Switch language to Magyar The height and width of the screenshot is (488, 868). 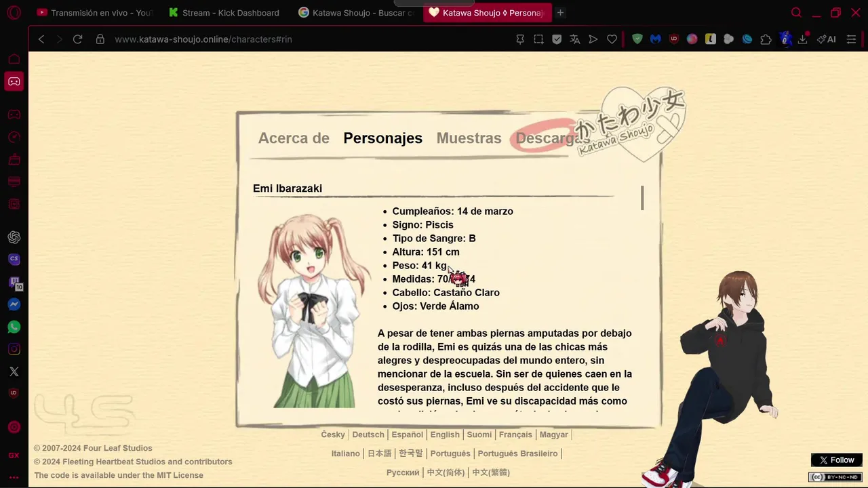point(554,434)
